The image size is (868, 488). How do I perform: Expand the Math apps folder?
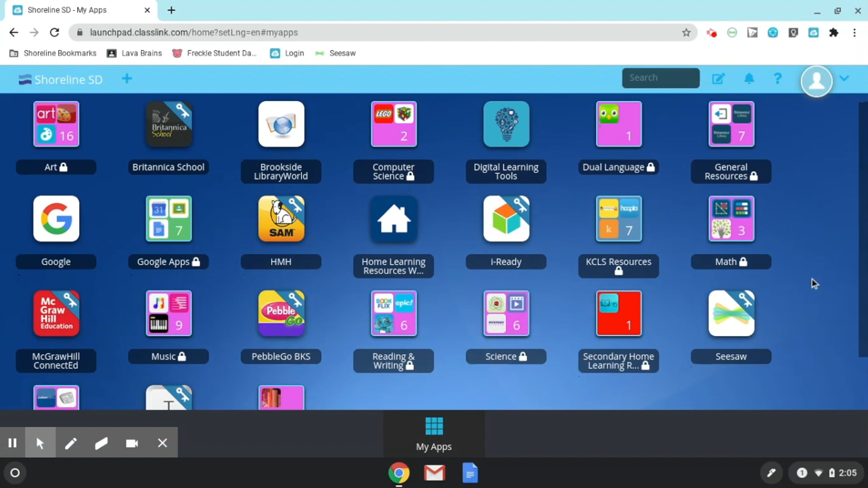(x=731, y=219)
